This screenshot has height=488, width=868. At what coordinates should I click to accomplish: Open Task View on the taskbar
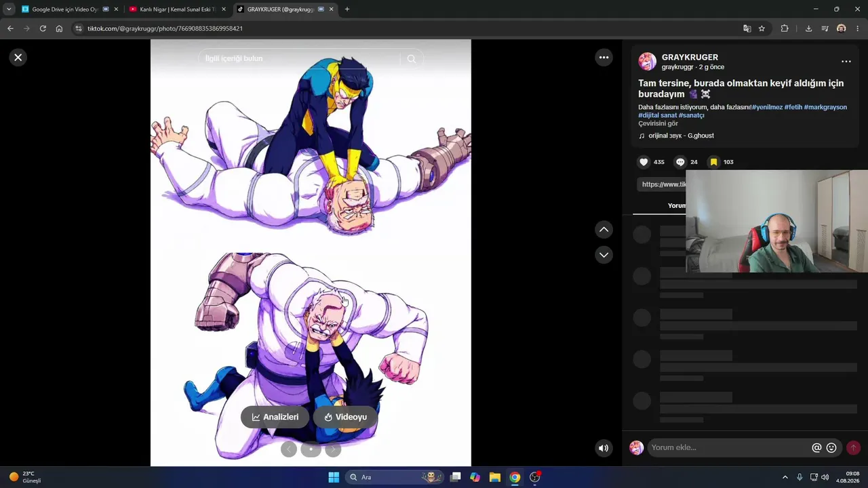[x=456, y=477]
